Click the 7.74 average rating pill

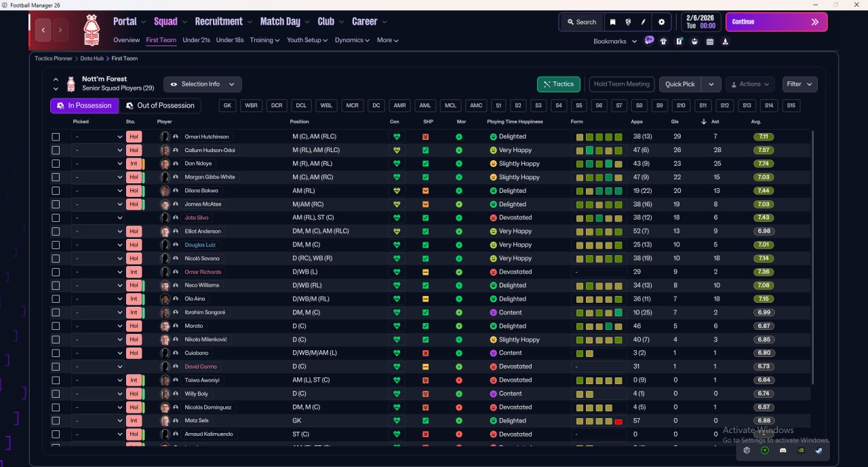pyautogui.click(x=765, y=164)
